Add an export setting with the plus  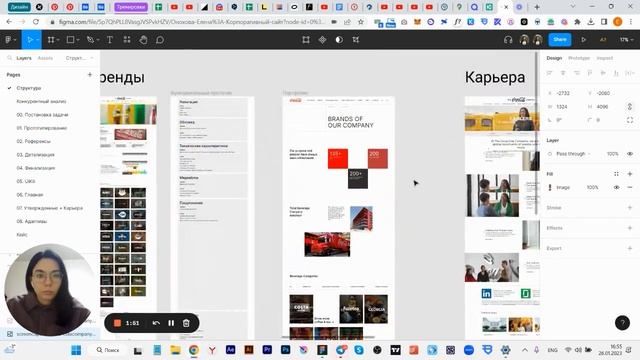tap(630, 248)
